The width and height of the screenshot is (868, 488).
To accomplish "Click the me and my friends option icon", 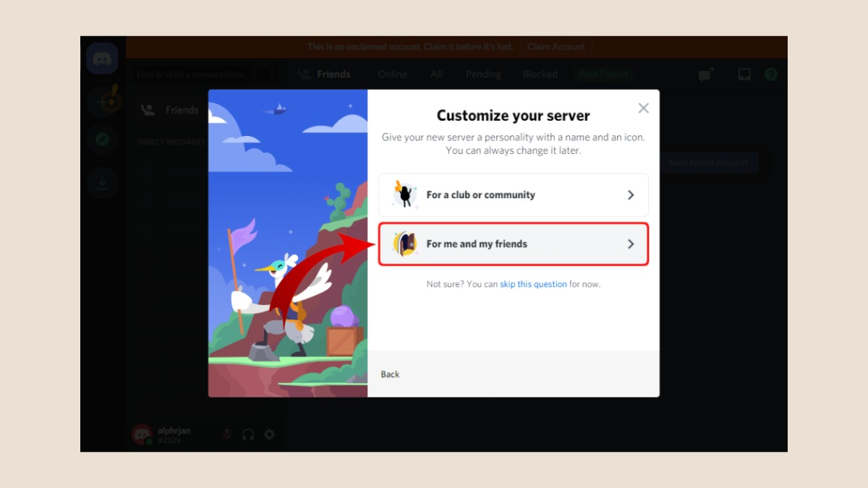I will (404, 244).
